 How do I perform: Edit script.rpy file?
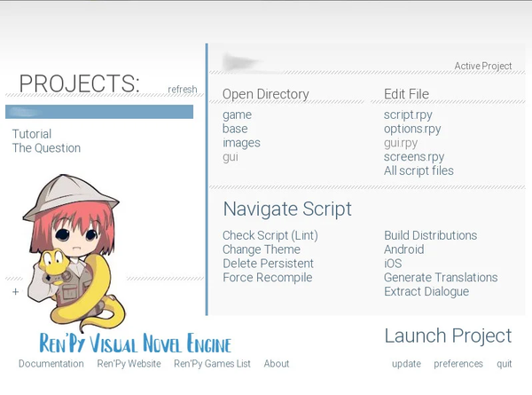[x=408, y=115]
